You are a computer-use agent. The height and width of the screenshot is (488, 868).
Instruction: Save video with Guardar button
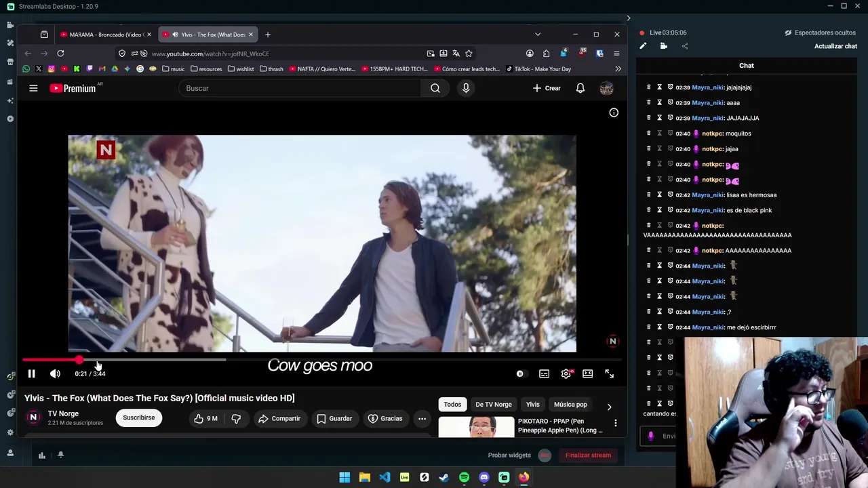335,419
